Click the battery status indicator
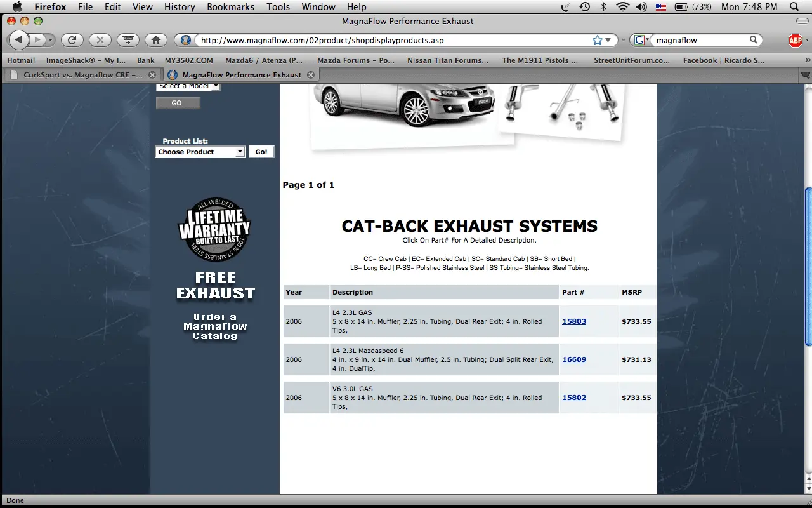 693,7
